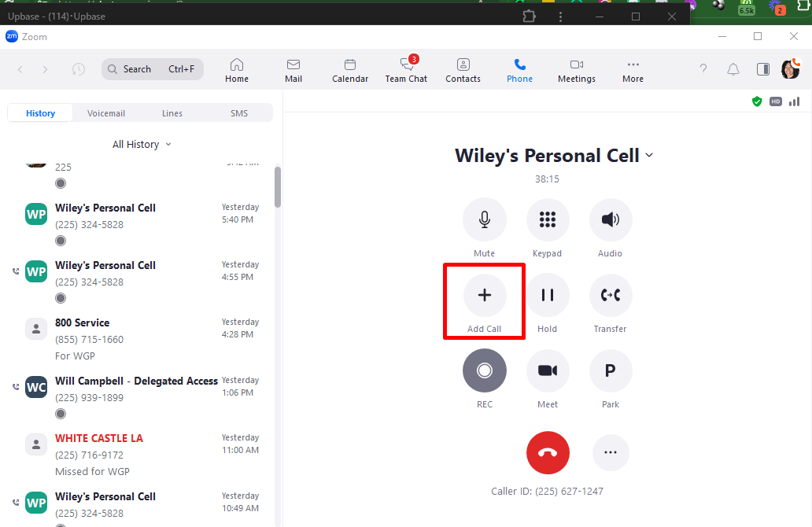Click the green encryption shield indicator
812x527 pixels.
[x=757, y=101]
